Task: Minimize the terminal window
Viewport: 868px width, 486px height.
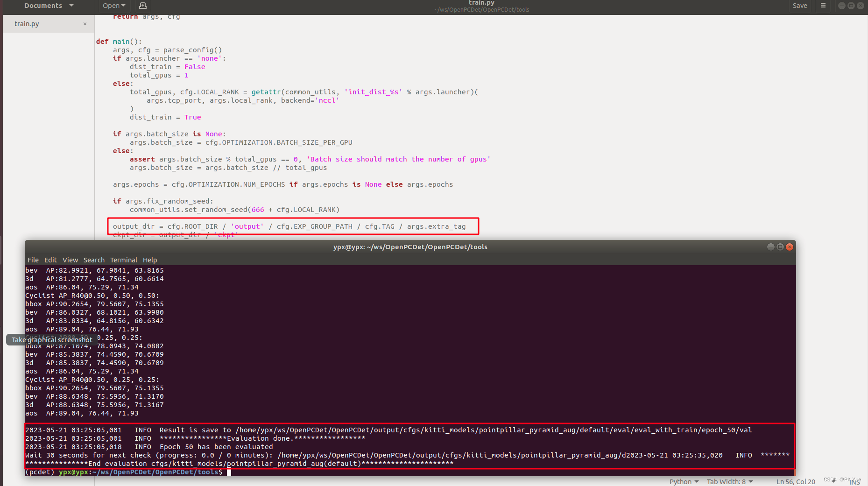Action: (x=771, y=247)
